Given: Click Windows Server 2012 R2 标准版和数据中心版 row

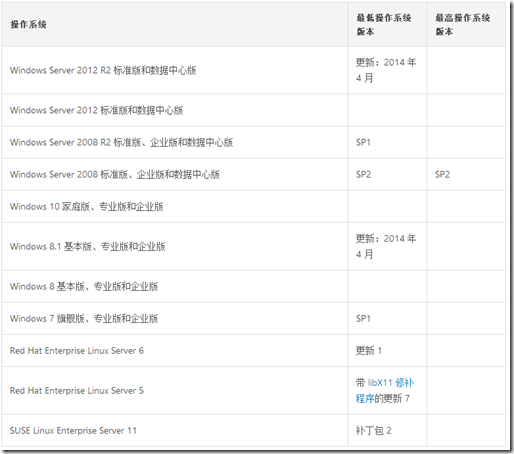Looking at the screenshot, I should [253, 70].
